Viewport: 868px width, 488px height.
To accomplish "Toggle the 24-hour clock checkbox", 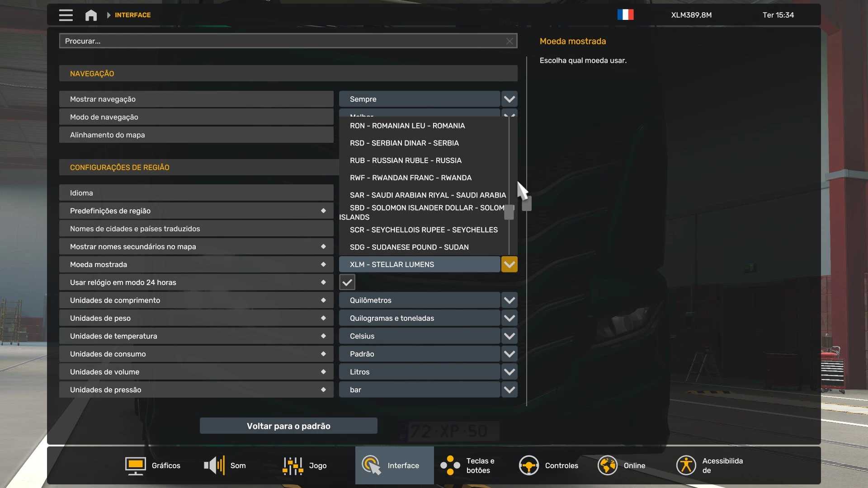I will (x=347, y=282).
